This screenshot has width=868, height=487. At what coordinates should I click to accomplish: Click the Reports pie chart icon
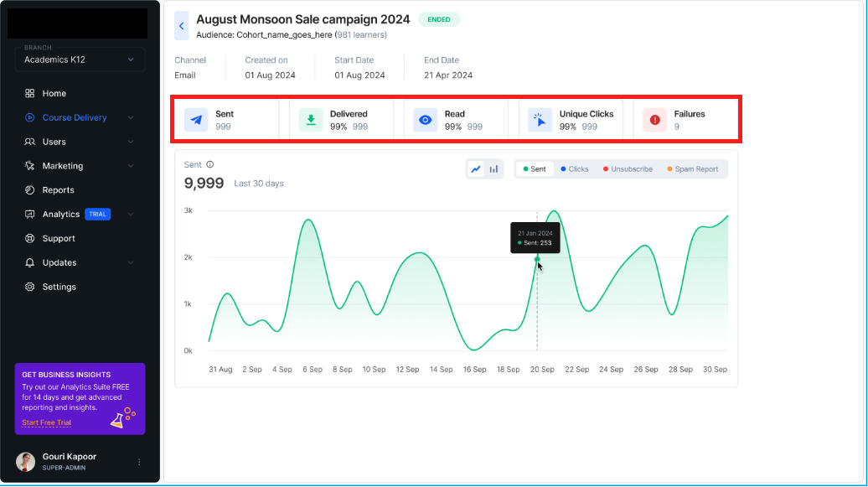pyautogui.click(x=30, y=190)
